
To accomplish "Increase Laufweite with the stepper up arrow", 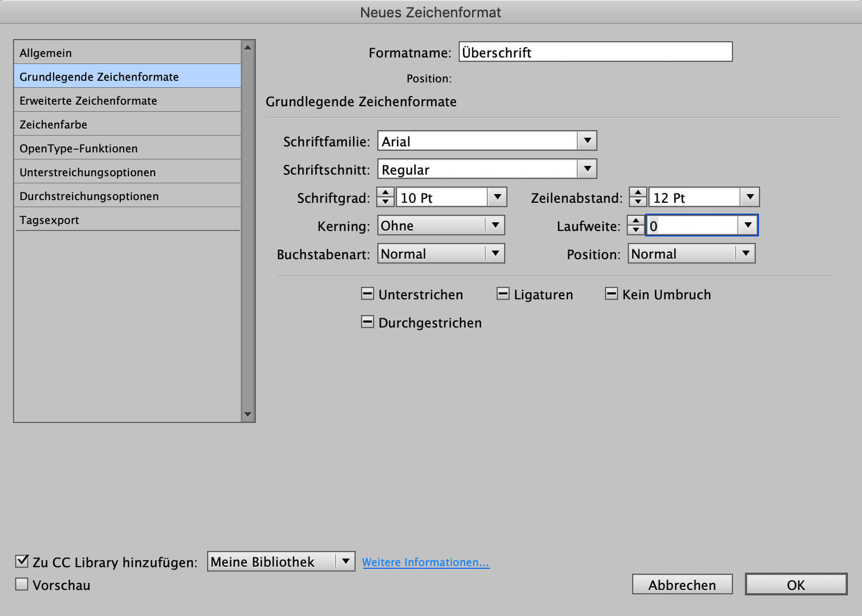I will [x=635, y=221].
